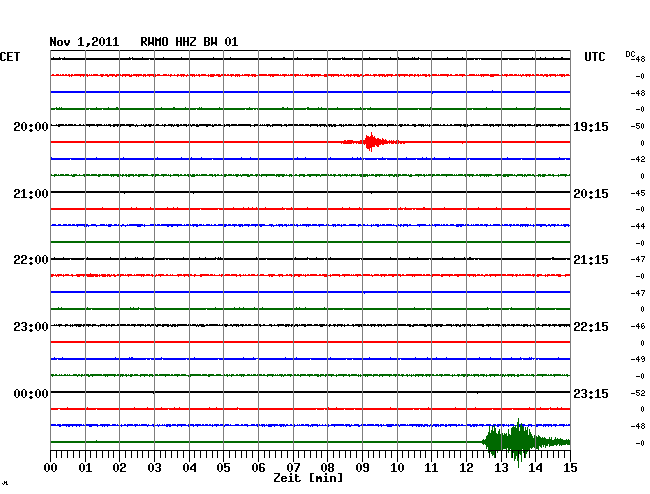Click the '20:15' UTC time label
The width and height of the screenshot is (650, 494).
(591, 194)
